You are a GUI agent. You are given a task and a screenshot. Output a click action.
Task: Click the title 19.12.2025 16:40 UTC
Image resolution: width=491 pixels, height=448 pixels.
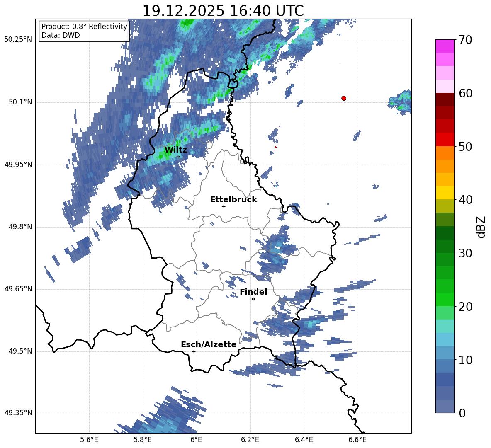click(x=223, y=11)
